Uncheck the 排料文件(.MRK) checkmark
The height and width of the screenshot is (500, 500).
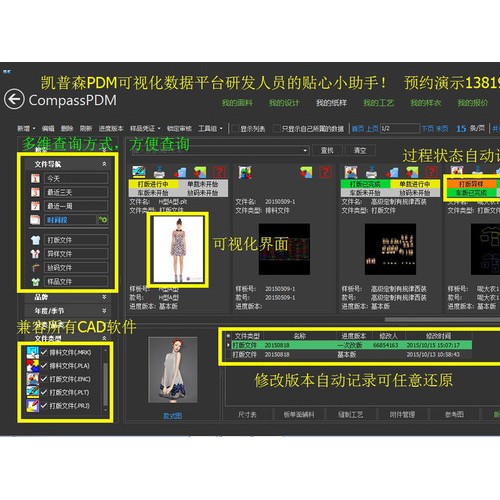44,352
